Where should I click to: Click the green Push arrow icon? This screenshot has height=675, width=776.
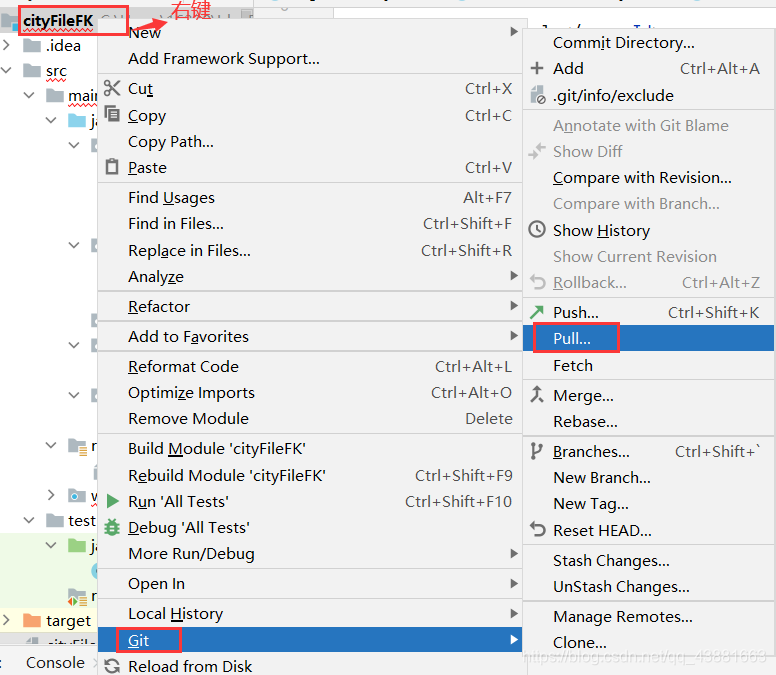537,312
